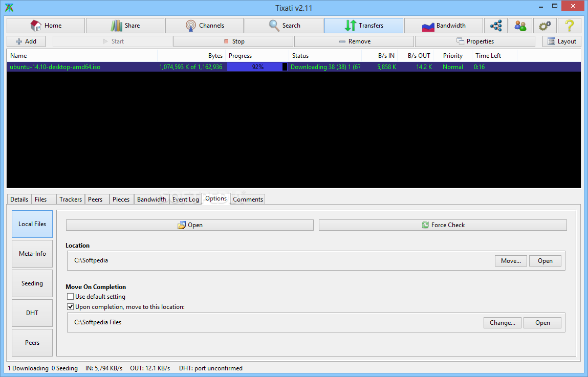
Task: Select Peers options category in sidebar
Action: (x=32, y=343)
